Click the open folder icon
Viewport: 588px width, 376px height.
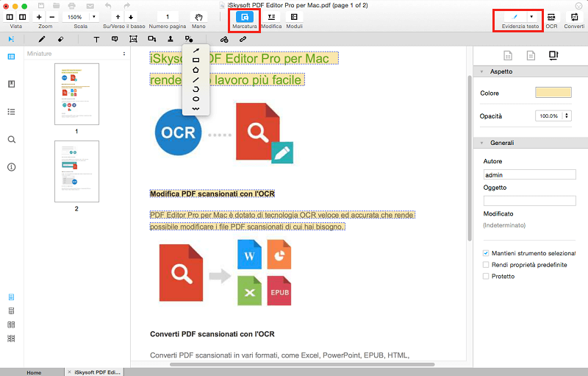tap(57, 6)
